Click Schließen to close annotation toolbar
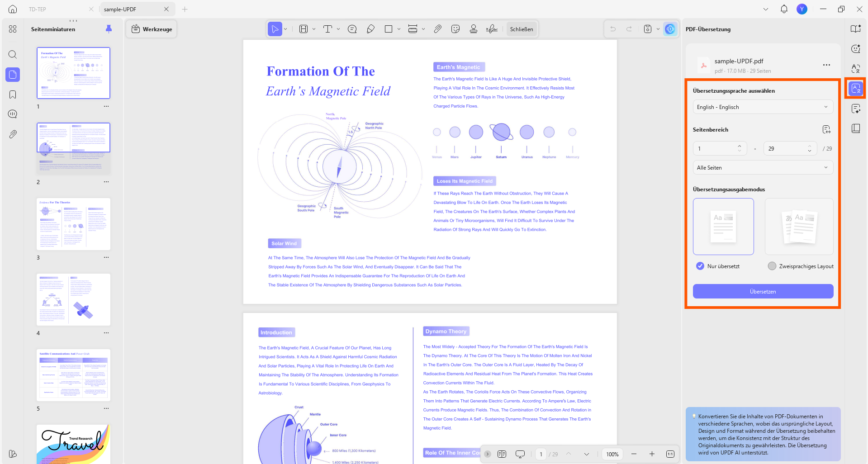The height and width of the screenshot is (464, 868). pos(521,29)
